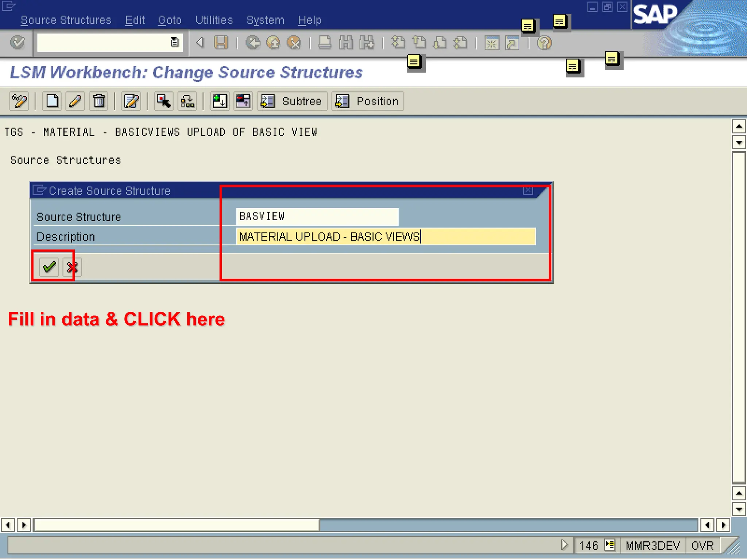Click the green Back arrow icon

tap(253, 43)
